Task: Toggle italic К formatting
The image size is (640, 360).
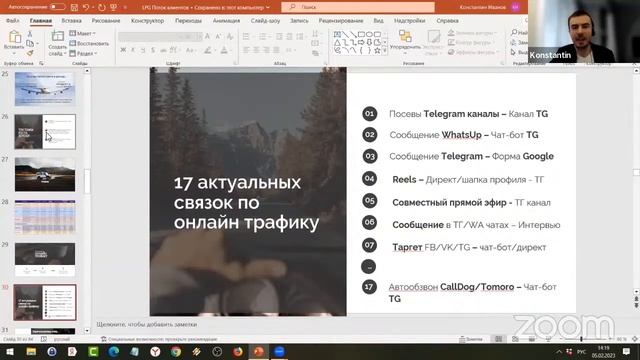Action: click(133, 50)
